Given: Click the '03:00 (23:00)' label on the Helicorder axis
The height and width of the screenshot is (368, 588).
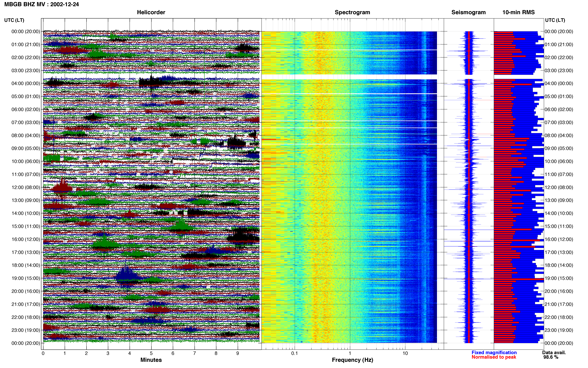Looking at the screenshot, I should point(26,71).
